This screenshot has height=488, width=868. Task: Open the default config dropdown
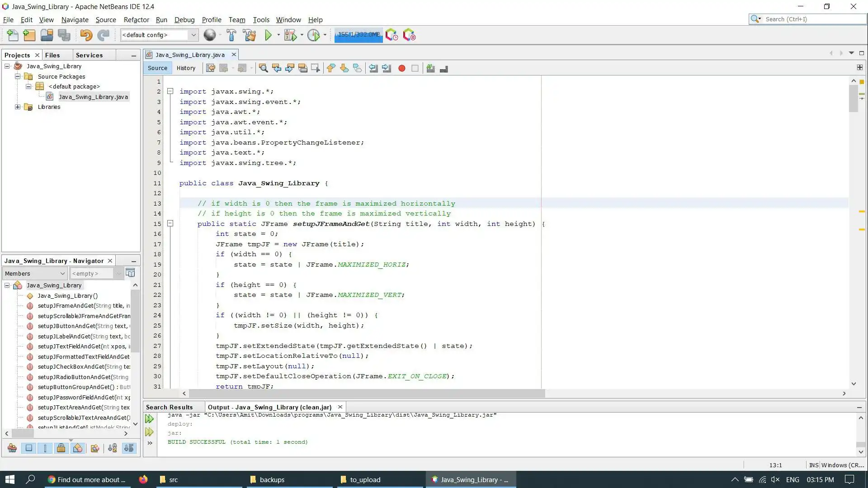coord(193,35)
